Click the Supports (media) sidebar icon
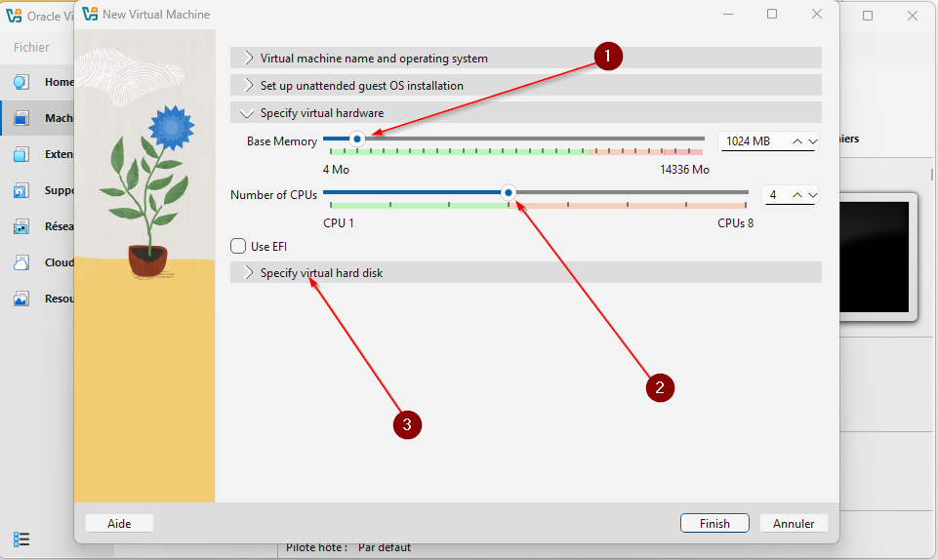The height and width of the screenshot is (560, 938). pyautogui.click(x=20, y=190)
